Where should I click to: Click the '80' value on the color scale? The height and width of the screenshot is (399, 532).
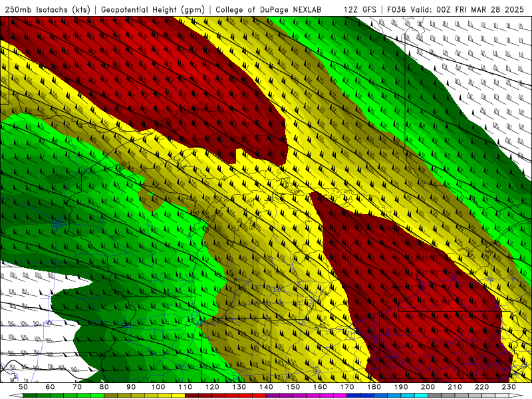(x=104, y=387)
